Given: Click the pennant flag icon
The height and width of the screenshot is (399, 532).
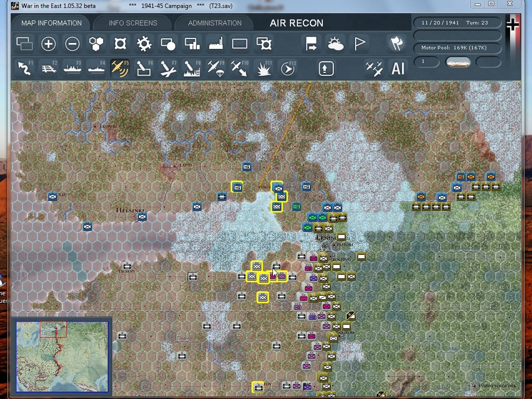Looking at the screenshot, I should pos(359,44).
